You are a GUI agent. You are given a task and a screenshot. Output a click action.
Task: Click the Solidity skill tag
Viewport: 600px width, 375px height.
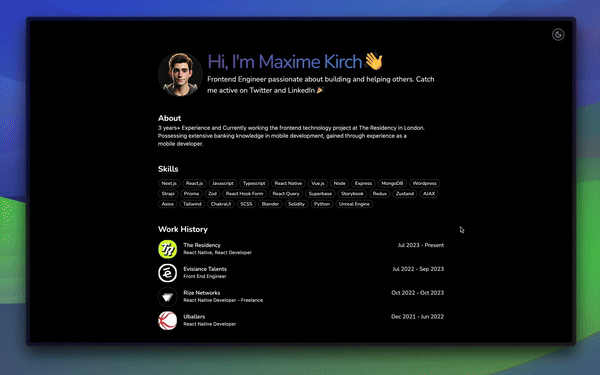click(x=297, y=204)
